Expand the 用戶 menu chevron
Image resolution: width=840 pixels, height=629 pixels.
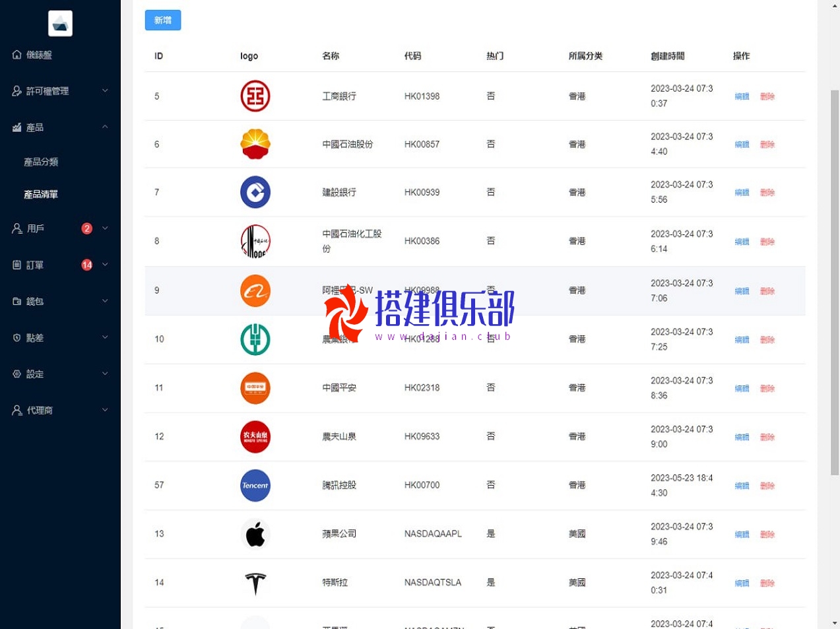coord(105,228)
